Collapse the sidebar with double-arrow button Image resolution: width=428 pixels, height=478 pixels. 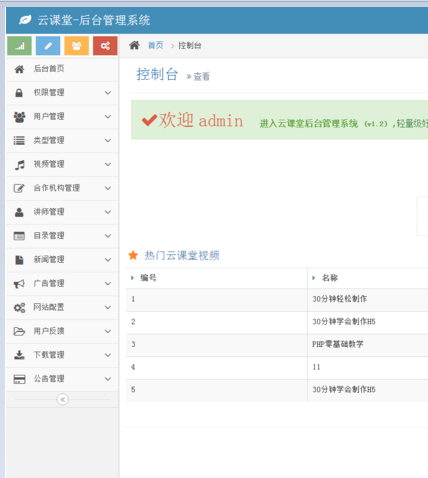tap(63, 399)
